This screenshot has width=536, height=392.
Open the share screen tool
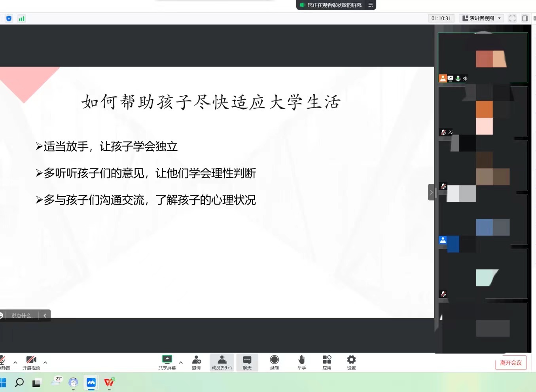pyautogui.click(x=167, y=362)
